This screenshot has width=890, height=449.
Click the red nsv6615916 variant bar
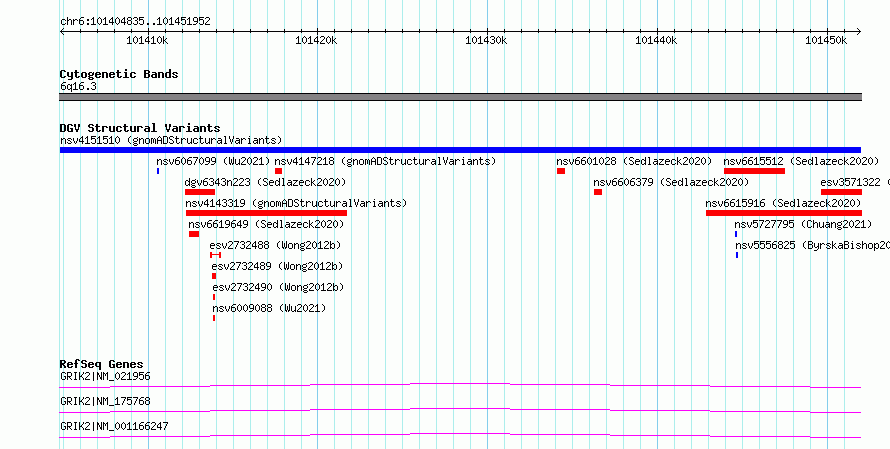pos(784,213)
